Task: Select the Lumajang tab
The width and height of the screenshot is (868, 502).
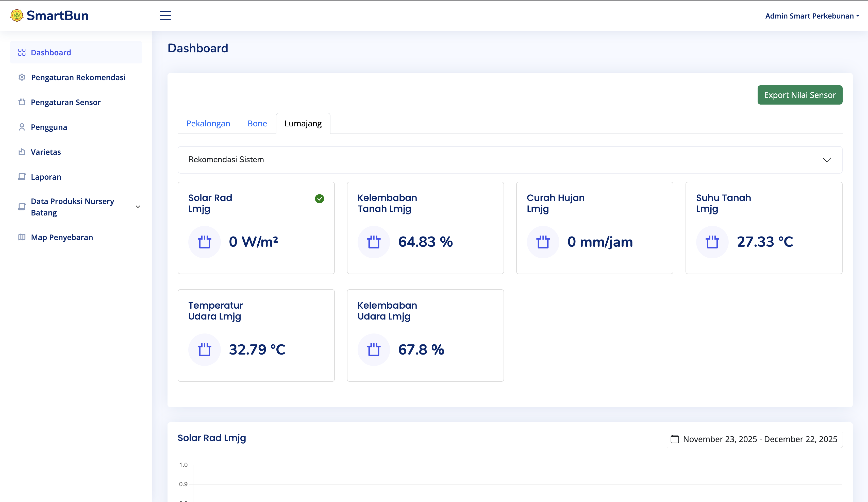Action: 303,123
